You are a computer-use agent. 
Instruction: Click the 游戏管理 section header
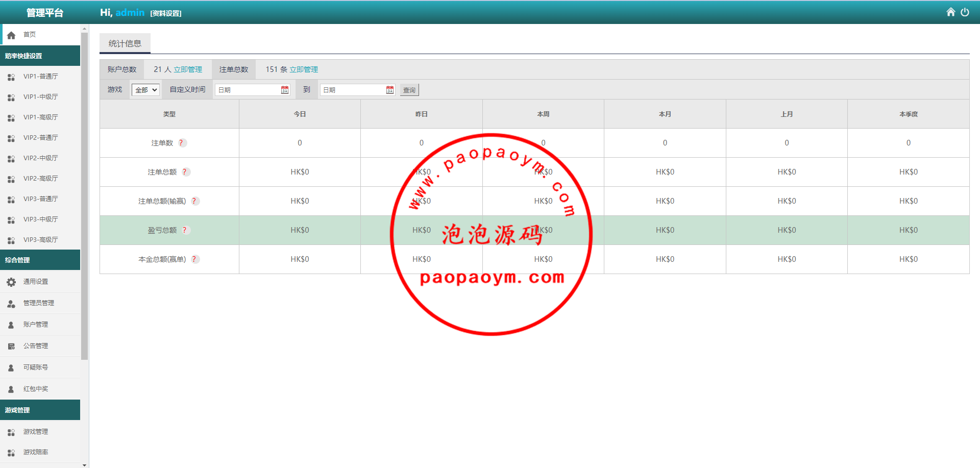(x=40, y=410)
